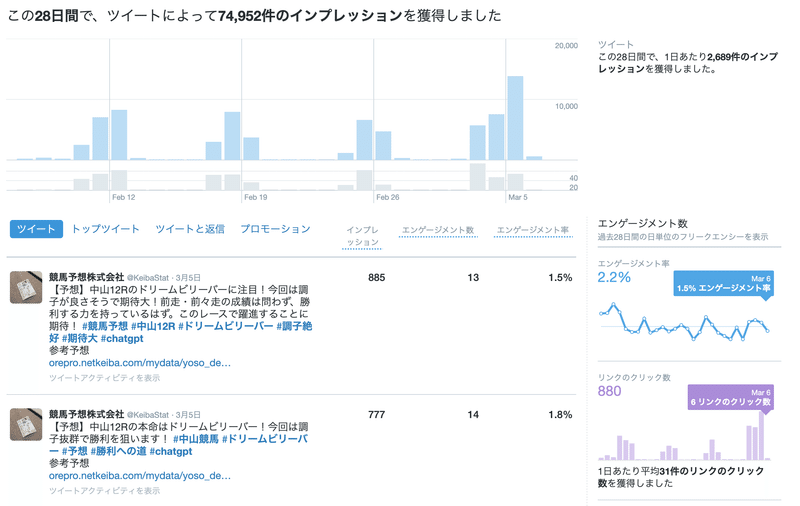Open 競馬予想株式会社 account name in second tweet

click(x=86, y=414)
